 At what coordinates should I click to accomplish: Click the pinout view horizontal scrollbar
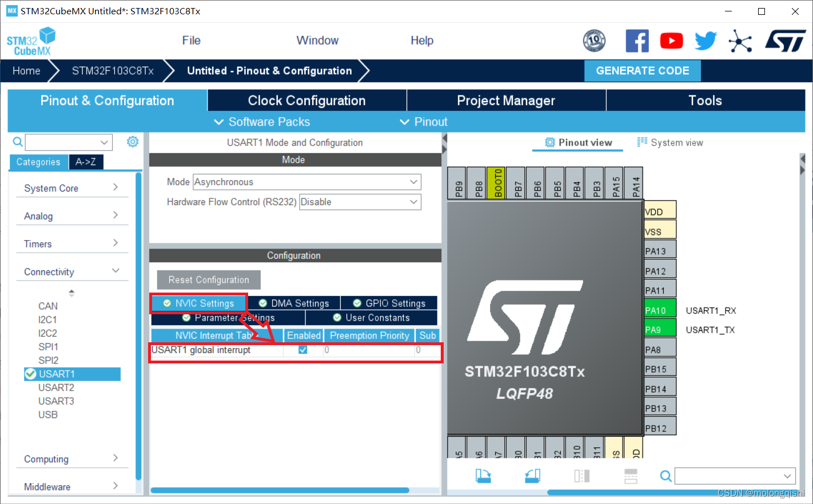pos(672,493)
